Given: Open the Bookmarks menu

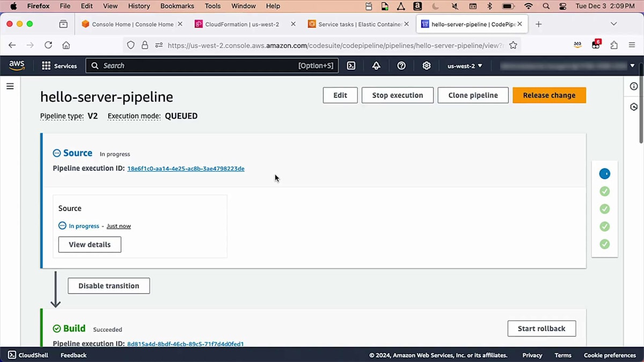Looking at the screenshot, I should pyautogui.click(x=177, y=6).
